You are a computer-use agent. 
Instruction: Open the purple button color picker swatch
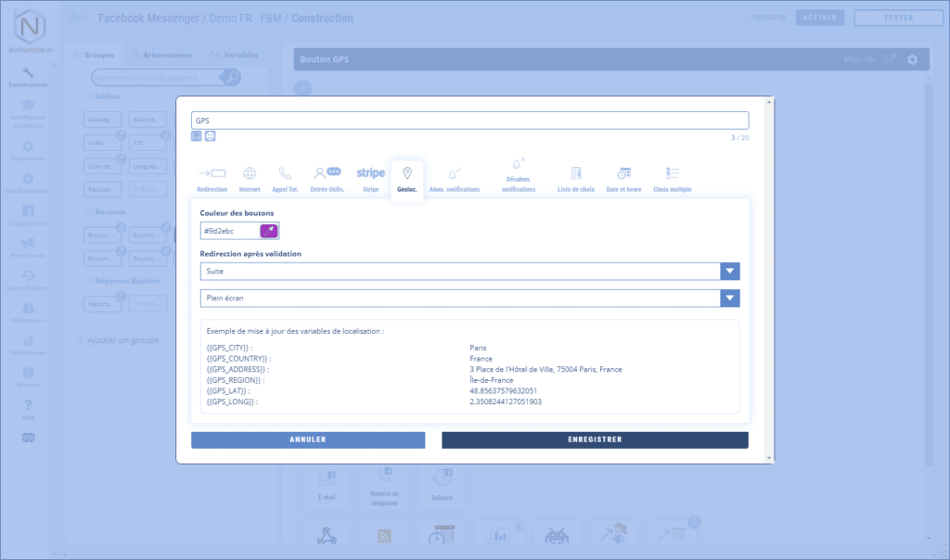pyautogui.click(x=269, y=231)
